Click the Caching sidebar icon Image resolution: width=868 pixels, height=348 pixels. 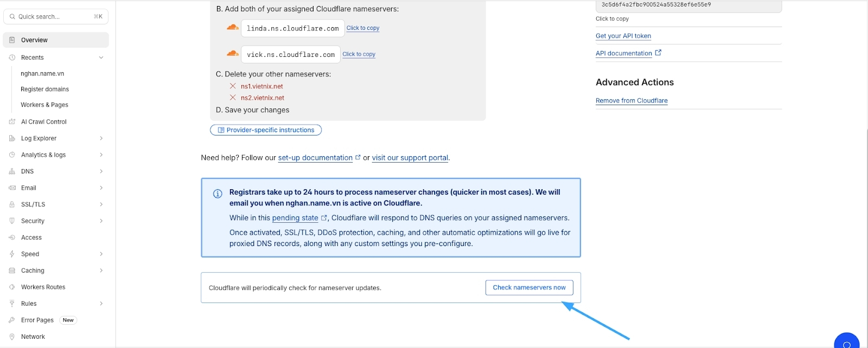(12, 270)
